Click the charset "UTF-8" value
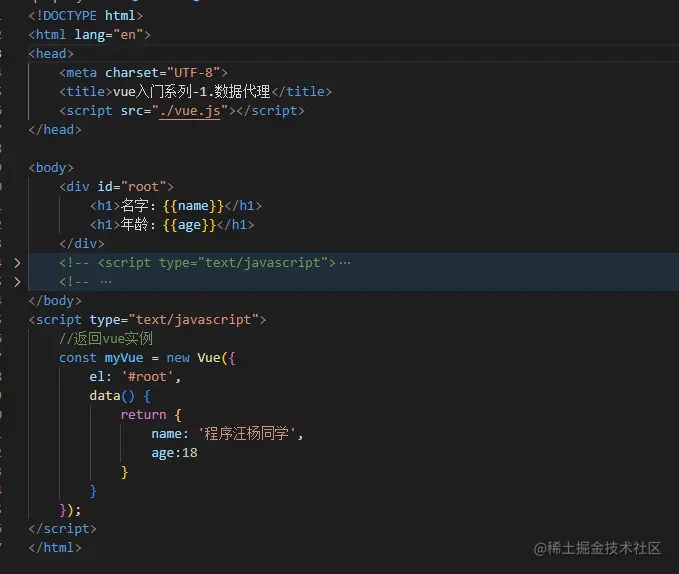 click(x=194, y=73)
